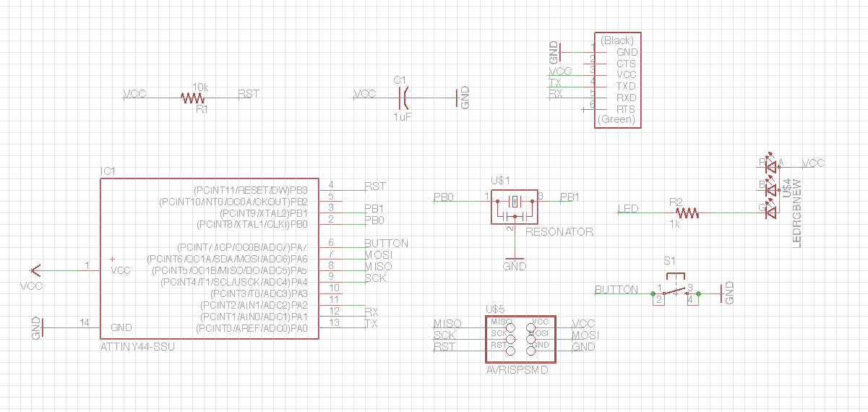Click the R2 1k resistor symbol
The image size is (868, 412).
point(687,213)
